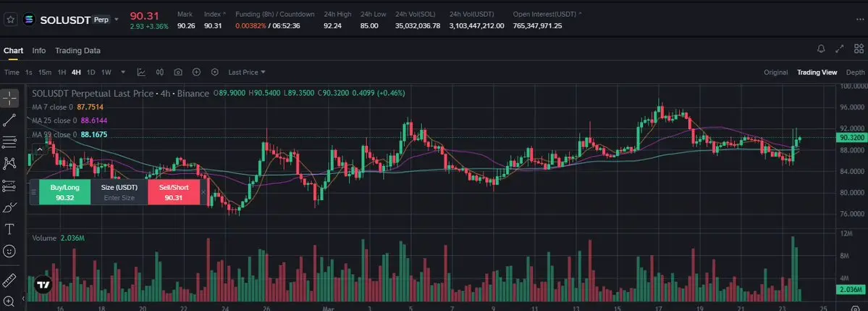Select the crosshair cursor tool
Screen dimensions: 868x311
9,98
